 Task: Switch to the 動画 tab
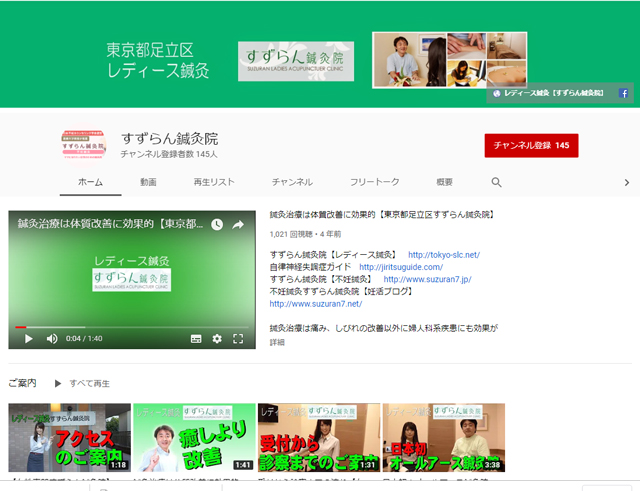click(148, 182)
